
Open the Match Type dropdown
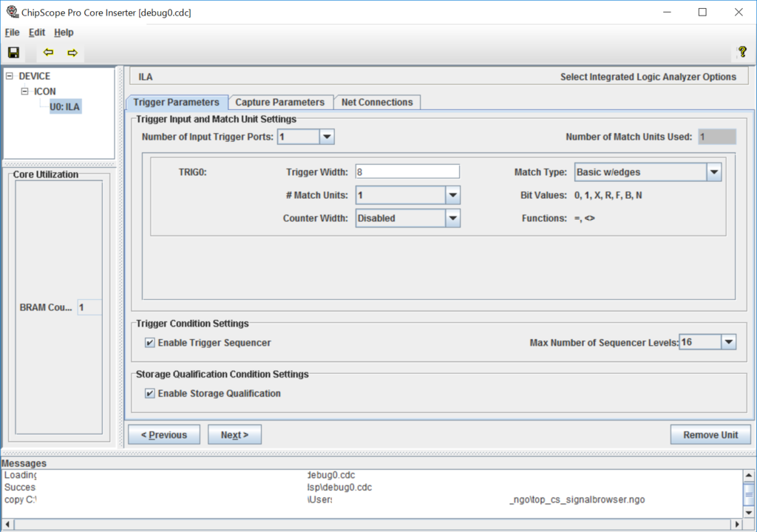coord(714,172)
